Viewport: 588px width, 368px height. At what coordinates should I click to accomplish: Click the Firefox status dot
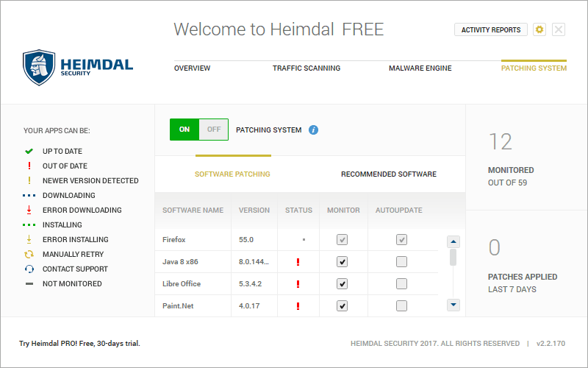coord(304,240)
